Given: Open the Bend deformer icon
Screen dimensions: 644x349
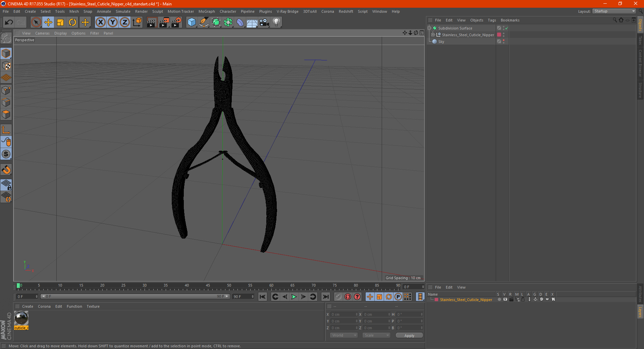Looking at the screenshot, I should tap(240, 22).
